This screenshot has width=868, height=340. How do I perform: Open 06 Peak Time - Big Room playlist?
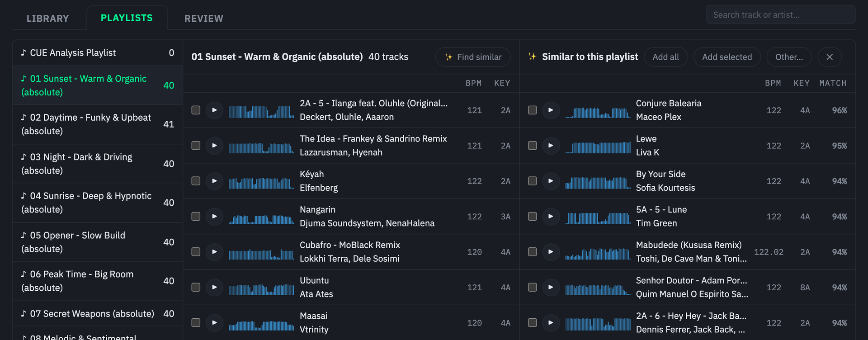[98, 281]
